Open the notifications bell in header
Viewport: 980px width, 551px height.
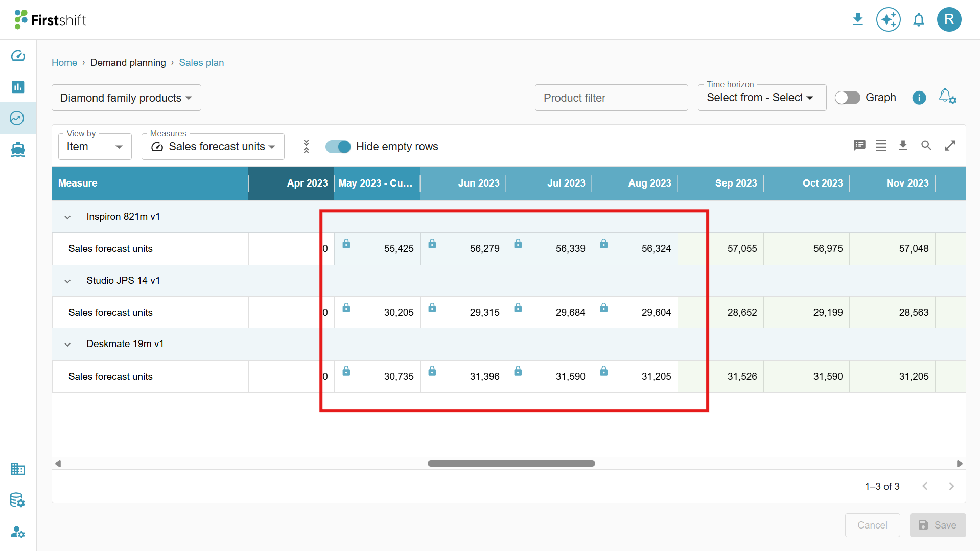click(919, 19)
